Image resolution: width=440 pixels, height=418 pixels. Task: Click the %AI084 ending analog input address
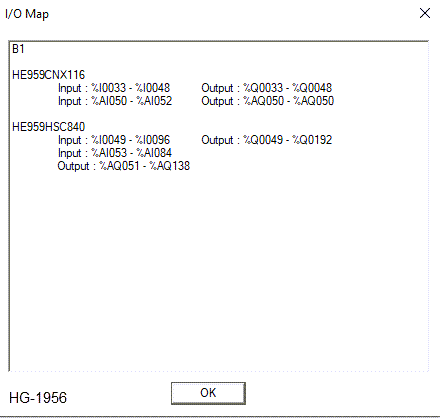click(154, 153)
